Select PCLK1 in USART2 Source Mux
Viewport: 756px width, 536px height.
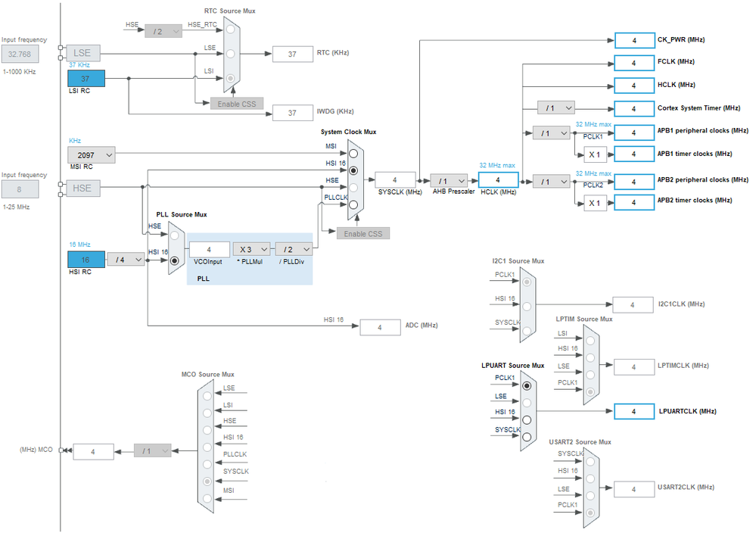click(x=590, y=513)
